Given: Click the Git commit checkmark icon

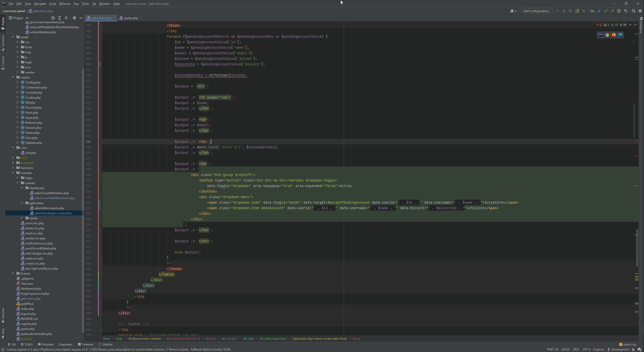Looking at the screenshot, I should tap(606, 11).
